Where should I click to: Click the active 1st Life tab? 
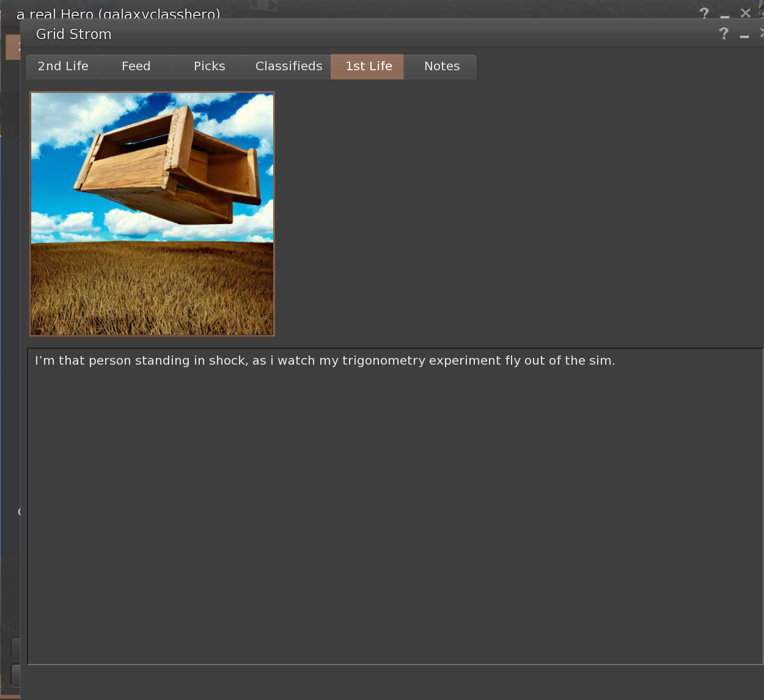pos(368,66)
